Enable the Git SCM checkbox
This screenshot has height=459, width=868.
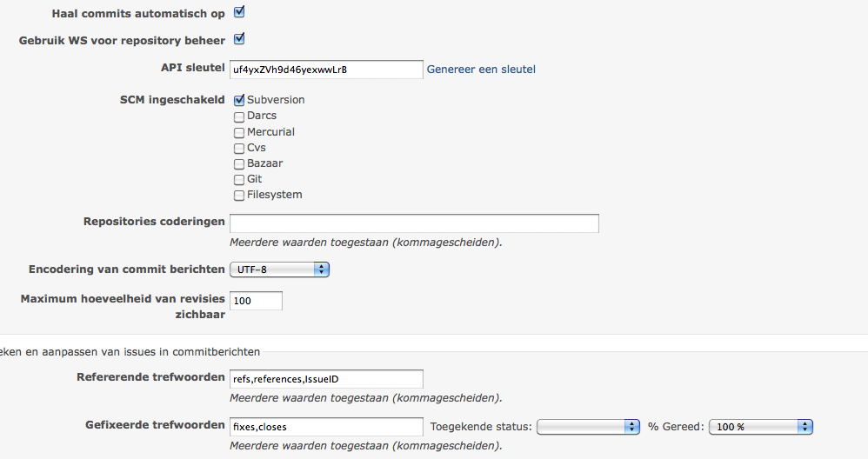[239, 180]
